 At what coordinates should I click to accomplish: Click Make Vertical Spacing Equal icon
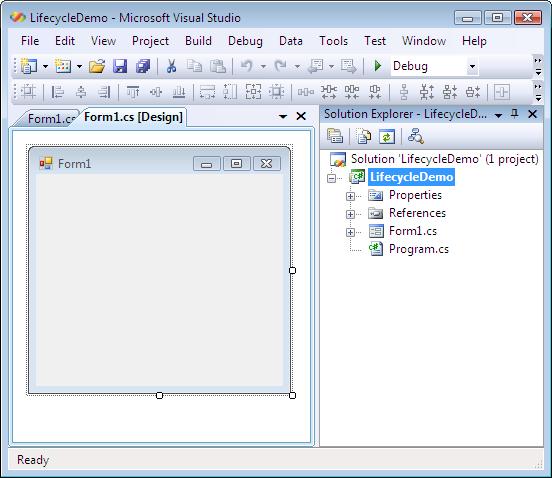coord(404,92)
